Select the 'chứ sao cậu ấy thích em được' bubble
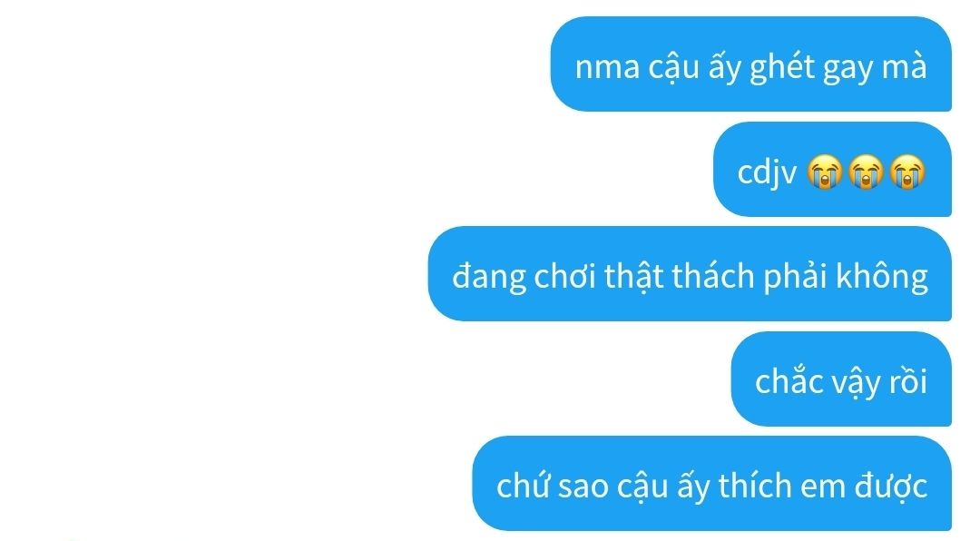Screen dimensions: 980x541 pos(712,484)
